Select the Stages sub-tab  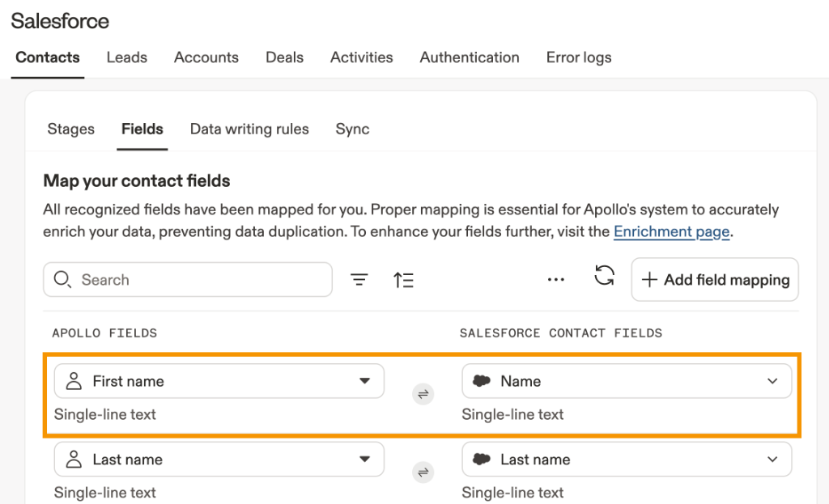(x=71, y=129)
